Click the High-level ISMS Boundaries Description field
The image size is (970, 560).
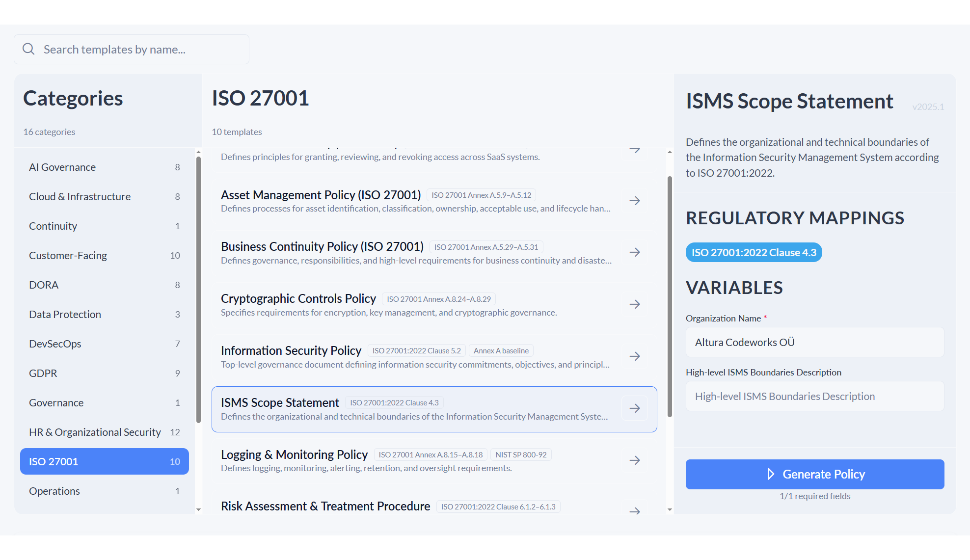pyautogui.click(x=814, y=396)
